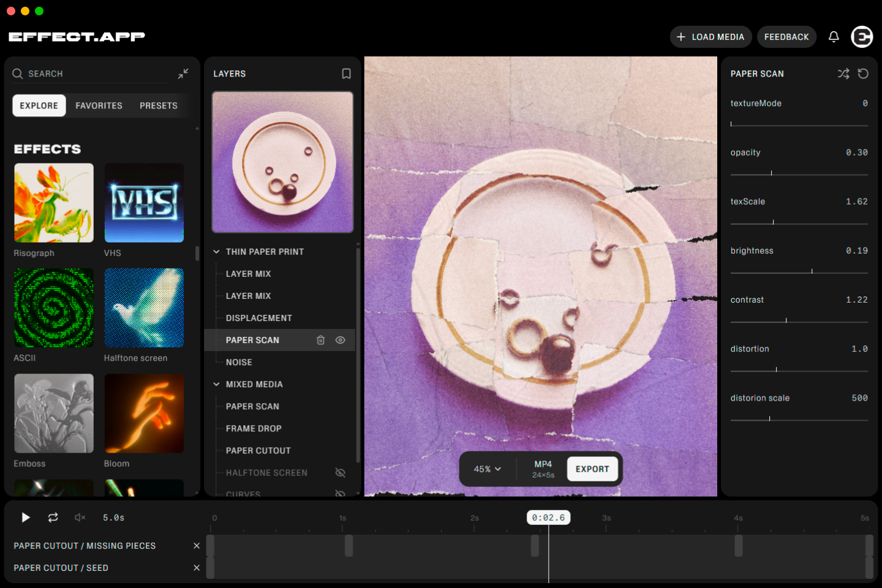The image size is (882, 588).
Task: Click the 0:02.6 playhead marker
Action: (548, 518)
